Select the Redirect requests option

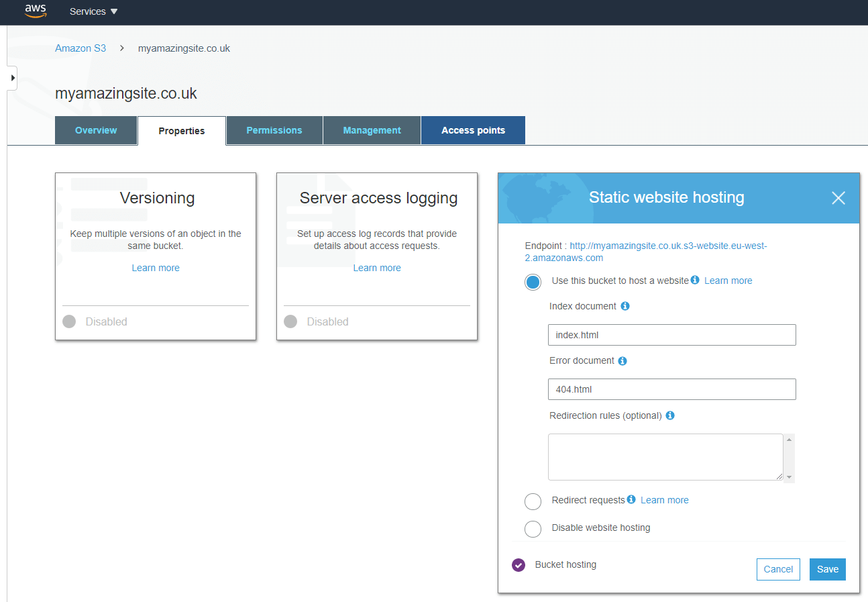tap(533, 501)
